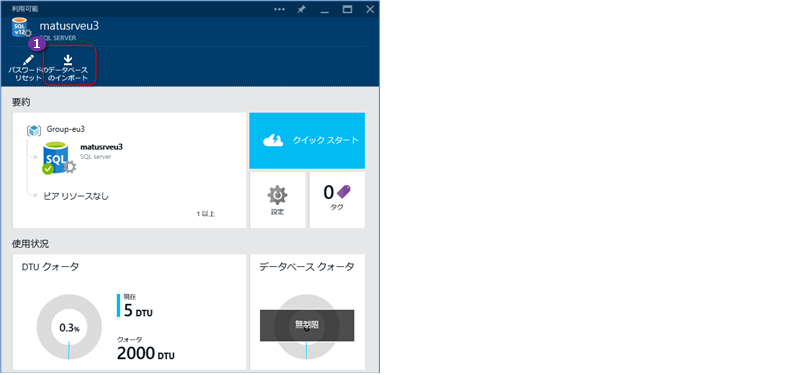Screen dimensions: 800x375
Task: Open the クイック スタート tile
Action: coord(307,141)
